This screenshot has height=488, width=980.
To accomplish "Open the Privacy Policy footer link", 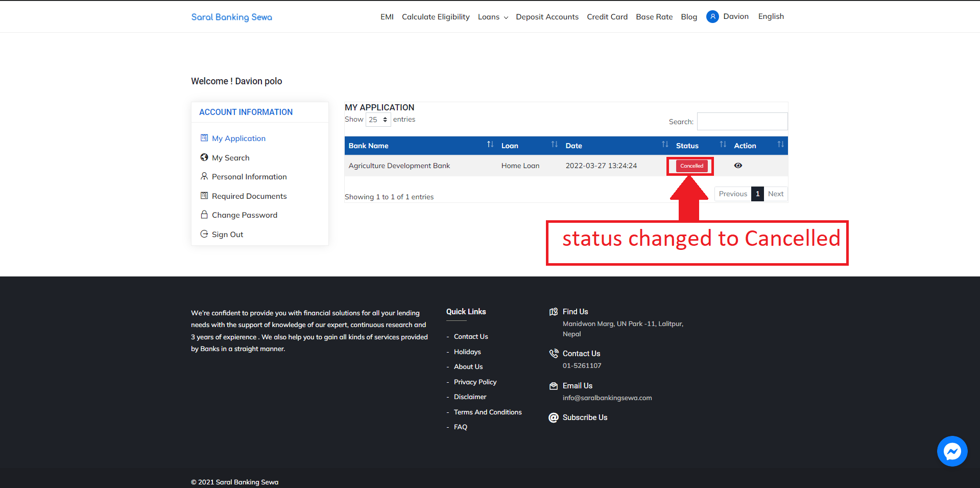I will tap(475, 382).
